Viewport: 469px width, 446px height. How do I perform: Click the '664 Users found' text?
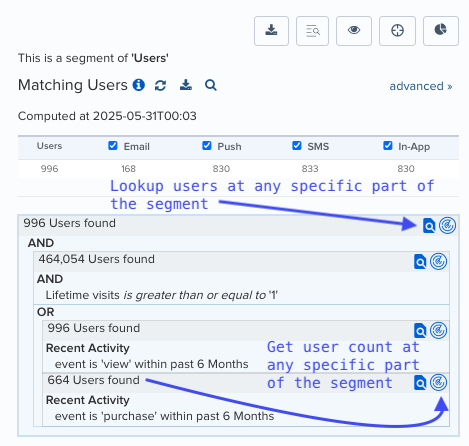click(93, 380)
